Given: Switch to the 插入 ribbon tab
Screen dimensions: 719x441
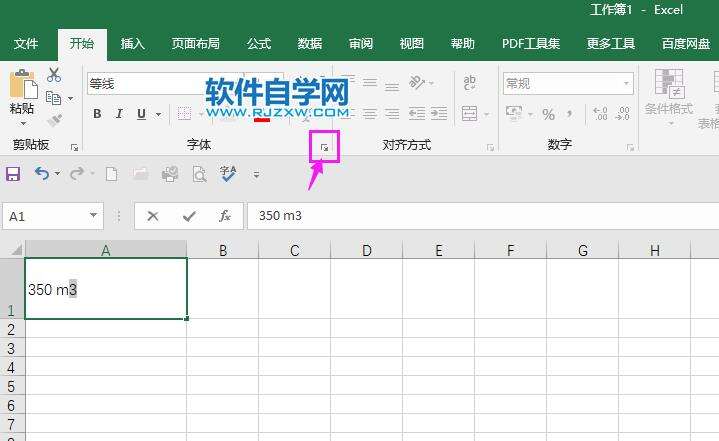Looking at the screenshot, I should point(133,44).
